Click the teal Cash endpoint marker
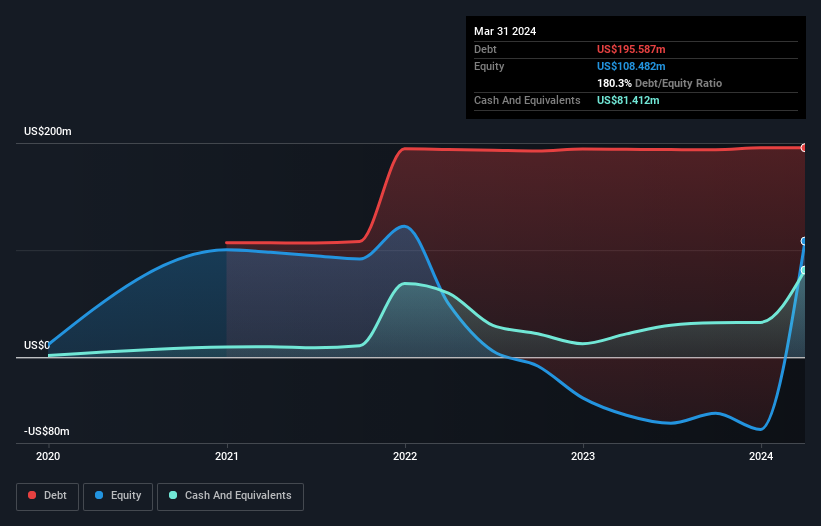The width and height of the screenshot is (821, 526). point(804,270)
